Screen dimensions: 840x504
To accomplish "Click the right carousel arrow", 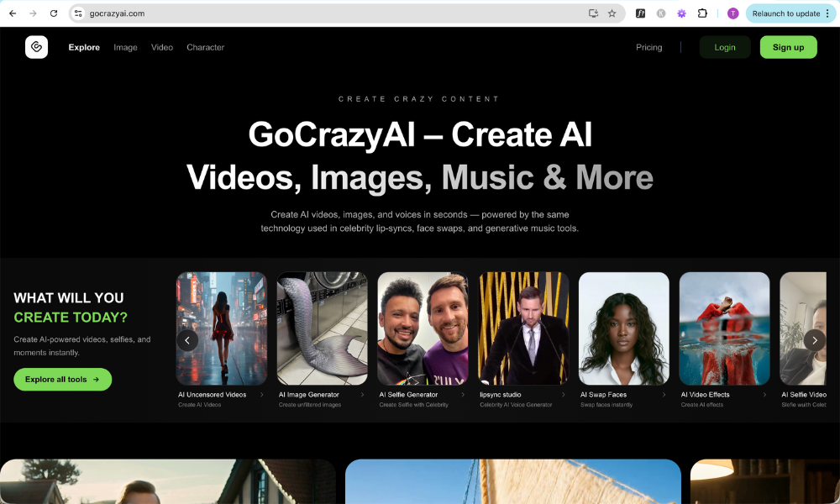I will [814, 339].
